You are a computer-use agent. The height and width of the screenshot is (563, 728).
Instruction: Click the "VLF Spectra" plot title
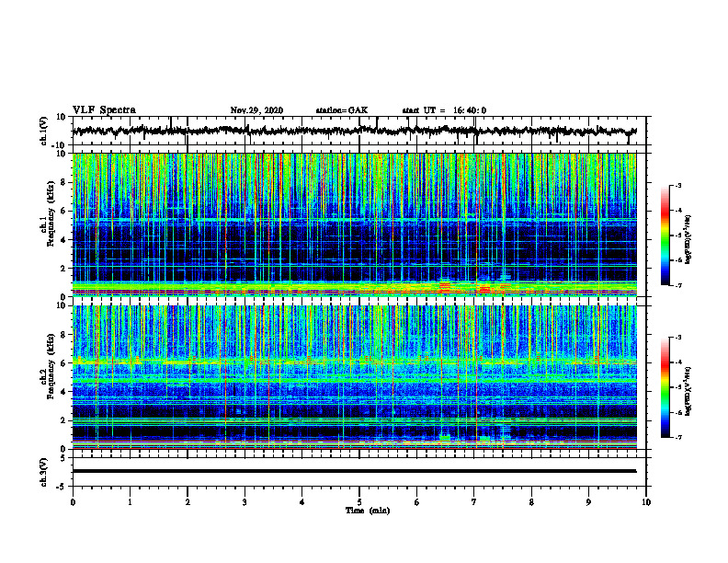point(104,110)
